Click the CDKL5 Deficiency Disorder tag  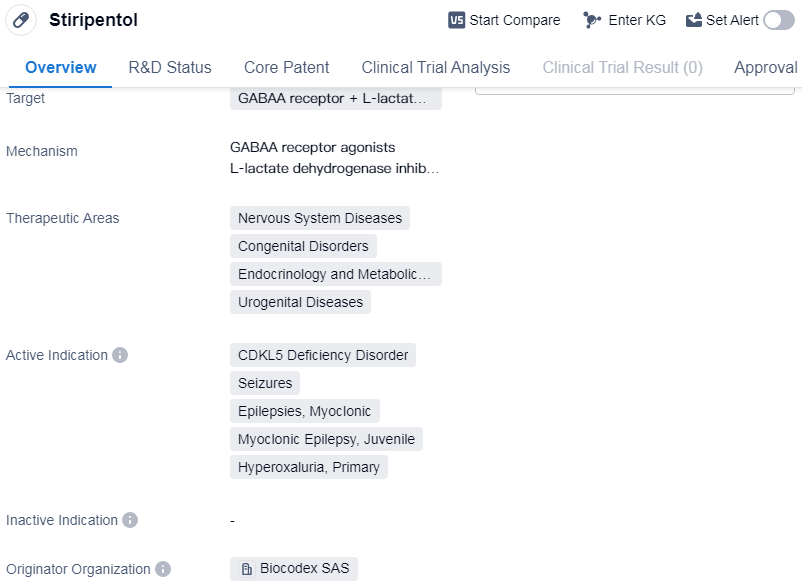tap(323, 355)
